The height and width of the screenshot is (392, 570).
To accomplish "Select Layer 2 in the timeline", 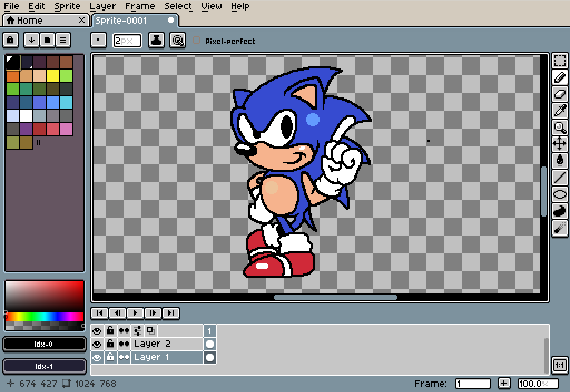I will (x=166, y=344).
